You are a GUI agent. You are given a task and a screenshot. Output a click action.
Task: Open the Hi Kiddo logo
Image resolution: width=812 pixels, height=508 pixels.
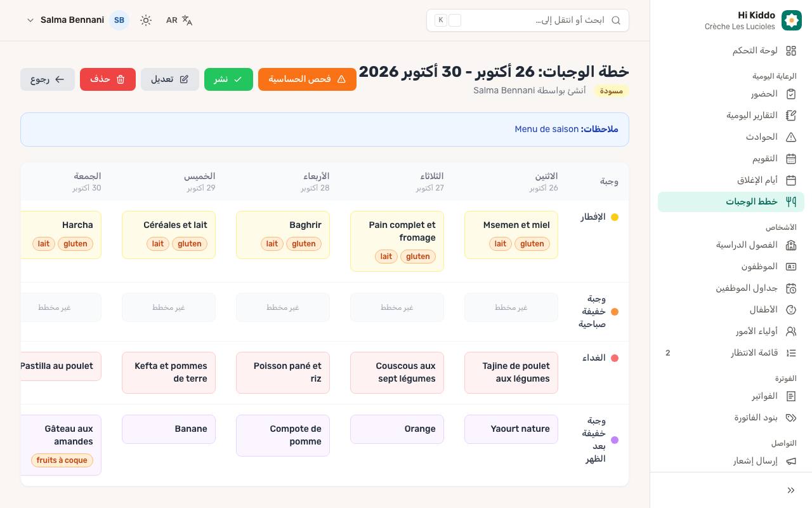tap(792, 20)
